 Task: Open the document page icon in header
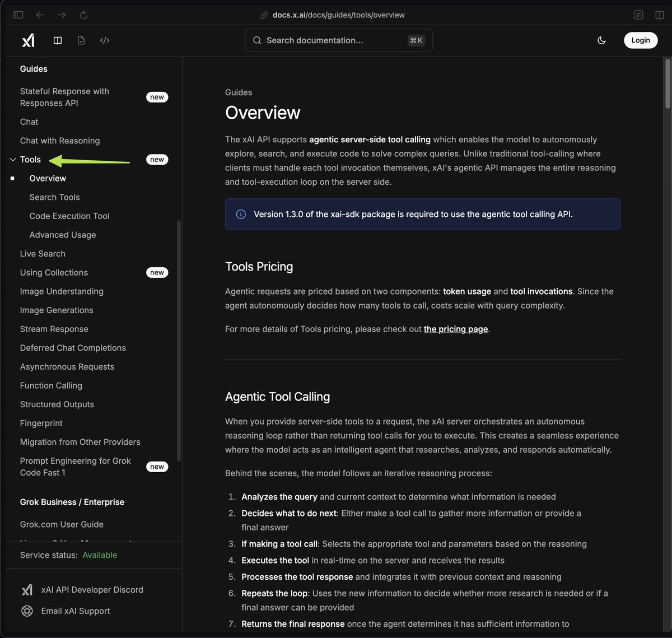pos(81,40)
